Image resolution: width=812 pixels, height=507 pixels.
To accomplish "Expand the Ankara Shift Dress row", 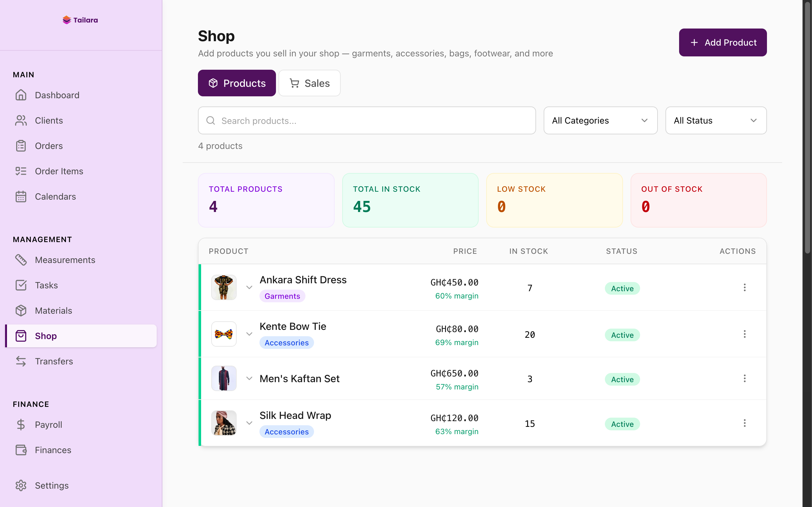I will [249, 287].
